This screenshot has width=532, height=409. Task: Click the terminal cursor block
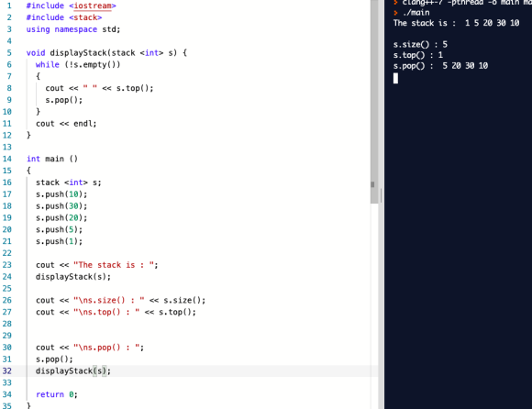click(395, 78)
